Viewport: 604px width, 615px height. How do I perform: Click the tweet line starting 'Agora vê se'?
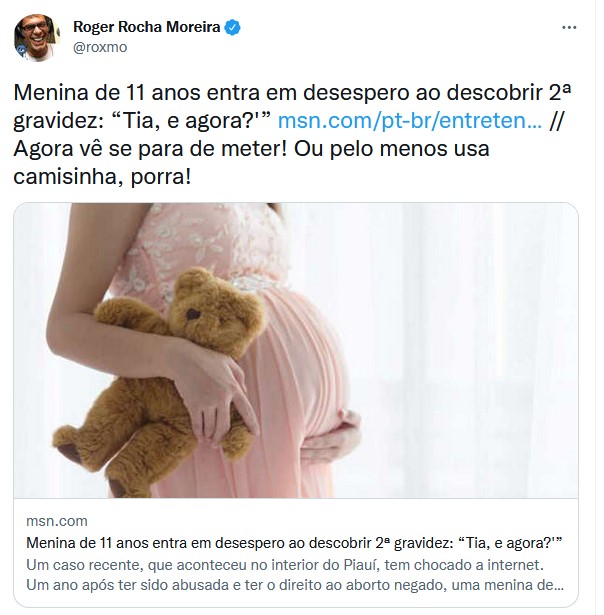(251, 149)
